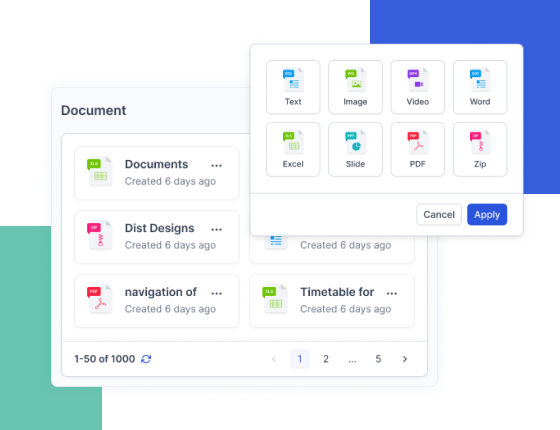Choose the Excel file type tile
This screenshot has height=430, width=560.
pyautogui.click(x=293, y=149)
